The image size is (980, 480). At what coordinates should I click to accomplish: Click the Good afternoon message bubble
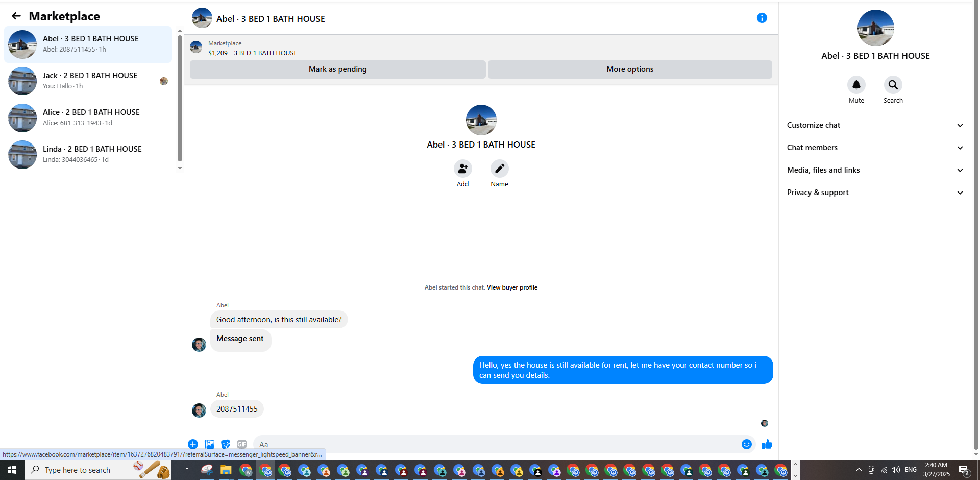[279, 320]
